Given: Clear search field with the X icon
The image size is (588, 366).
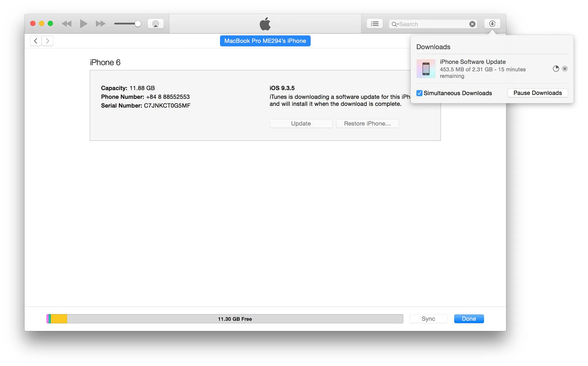Looking at the screenshot, I should (472, 24).
